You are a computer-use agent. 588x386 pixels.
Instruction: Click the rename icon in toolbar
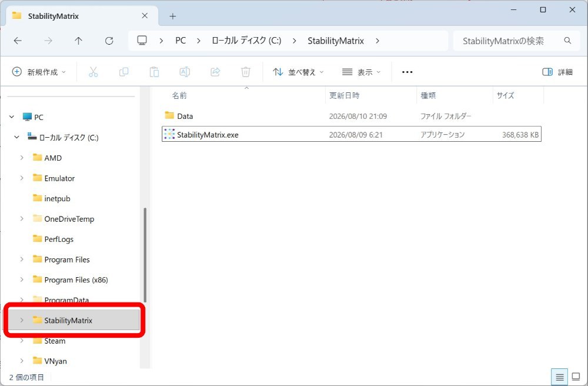(185, 72)
